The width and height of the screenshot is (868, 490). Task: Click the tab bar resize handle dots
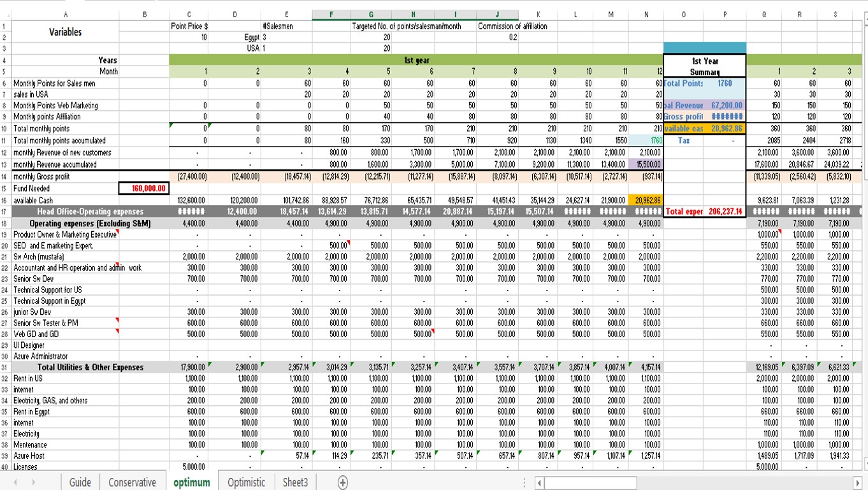click(x=524, y=482)
